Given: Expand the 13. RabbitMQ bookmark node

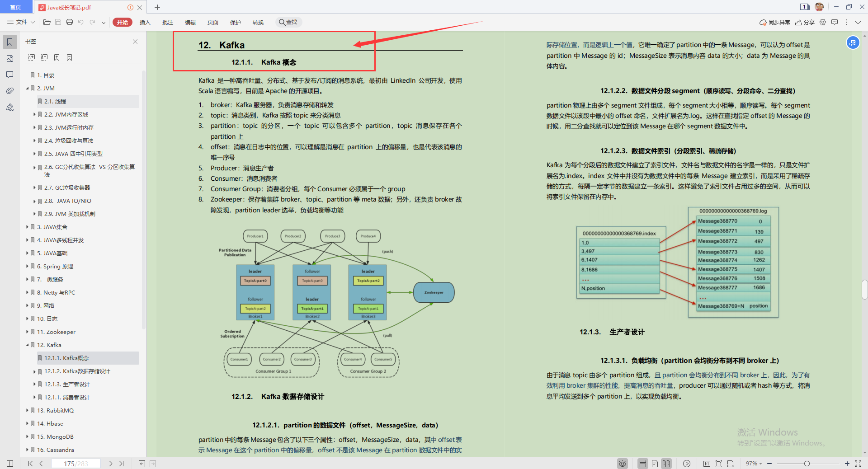Looking at the screenshot, I should [x=27, y=411].
